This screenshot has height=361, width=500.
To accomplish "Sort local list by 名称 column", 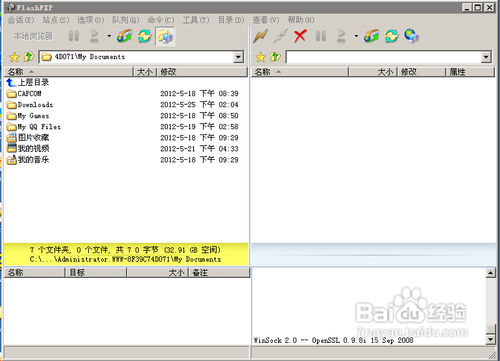I will pyautogui.click(x=69, y=72).
